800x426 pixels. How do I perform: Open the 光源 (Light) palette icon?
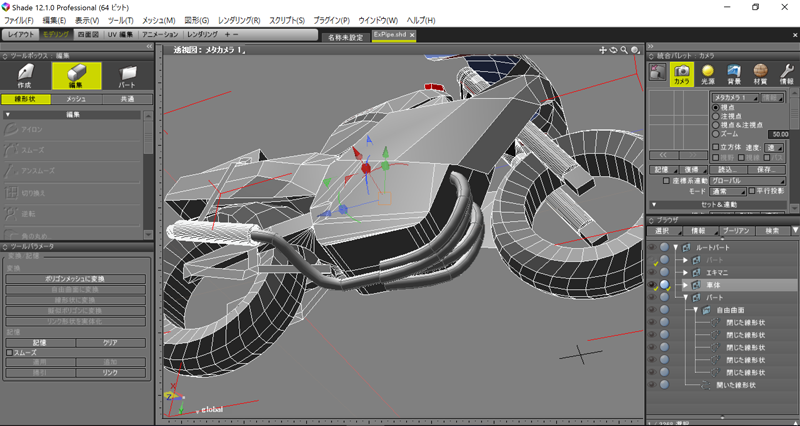pyautogui.click(x=708, y=73)
